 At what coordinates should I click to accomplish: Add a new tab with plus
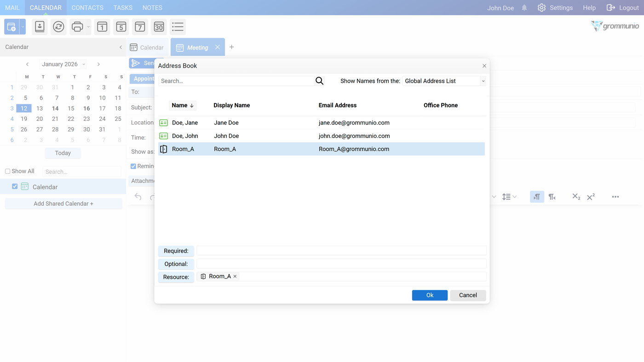pyautogui.click(x=232, y=47)
